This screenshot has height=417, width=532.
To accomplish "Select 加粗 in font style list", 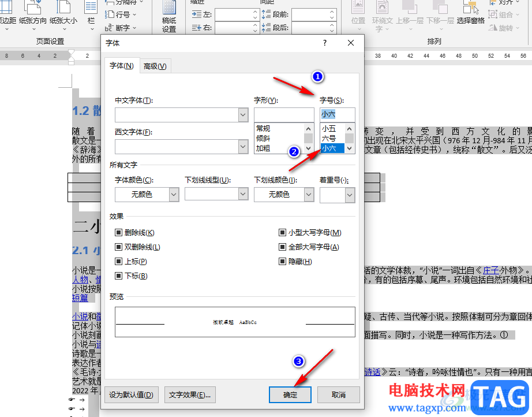I will [263, 148].
